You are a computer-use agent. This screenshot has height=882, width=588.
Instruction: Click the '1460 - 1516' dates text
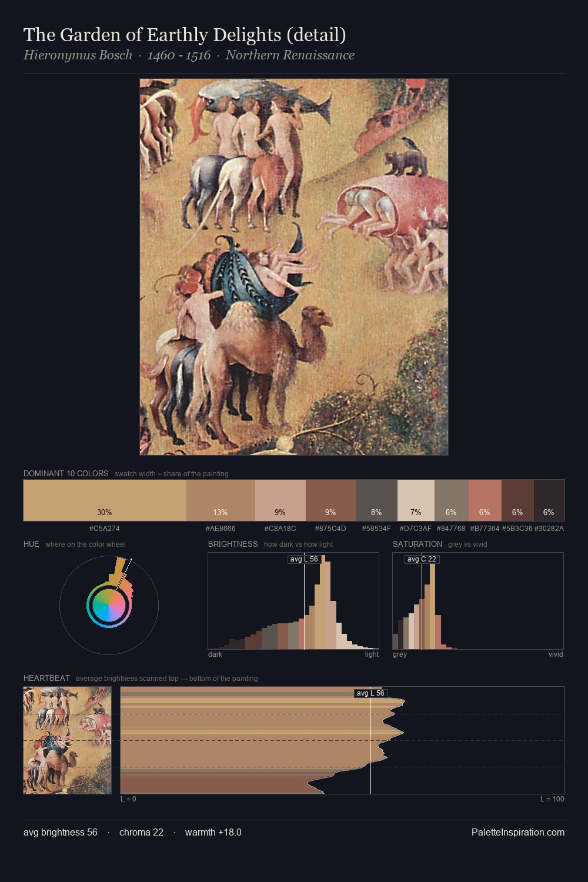tap(179, 55)
